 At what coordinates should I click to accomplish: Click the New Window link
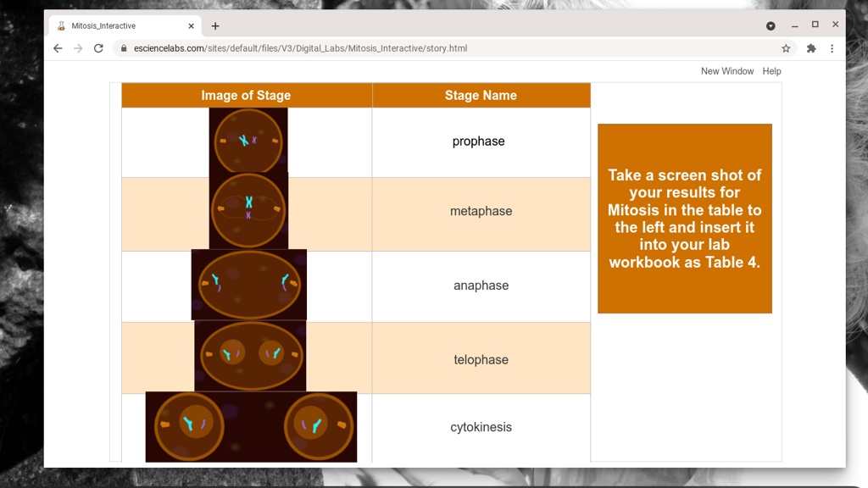726,71
